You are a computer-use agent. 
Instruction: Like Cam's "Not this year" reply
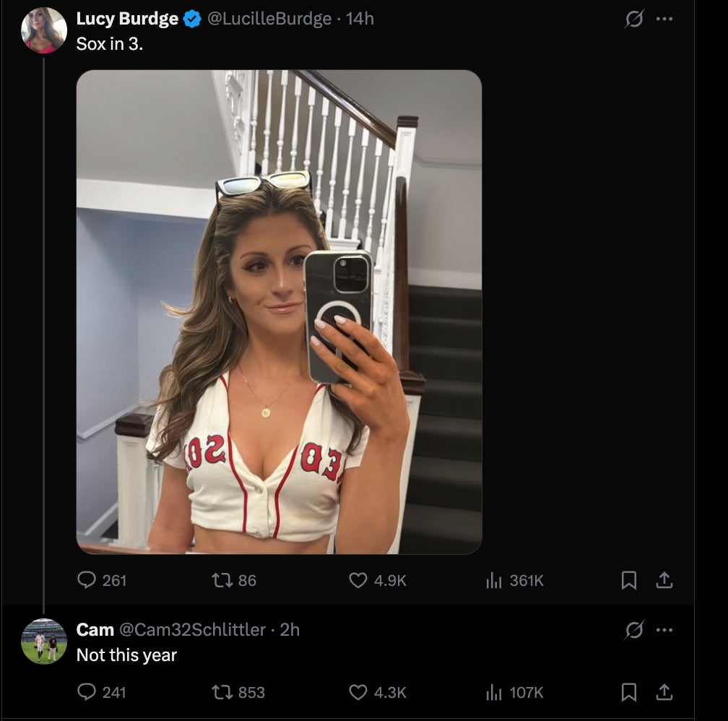(x=358, y=692)
